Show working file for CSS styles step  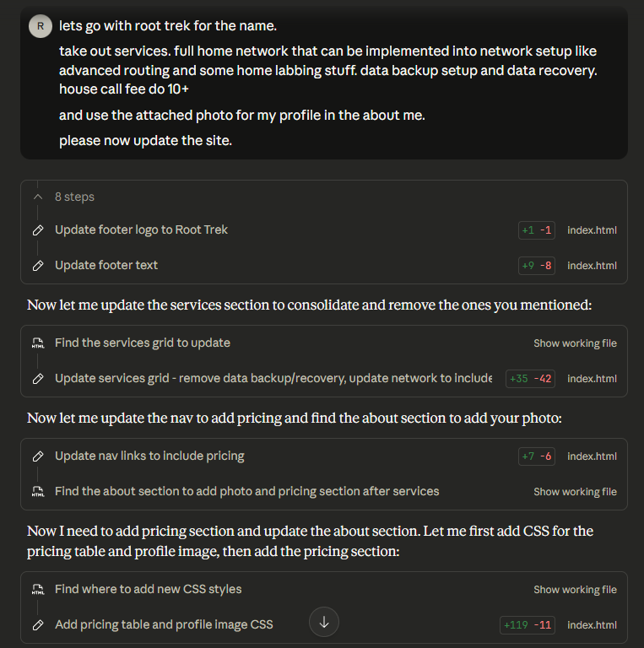[575, 590]
